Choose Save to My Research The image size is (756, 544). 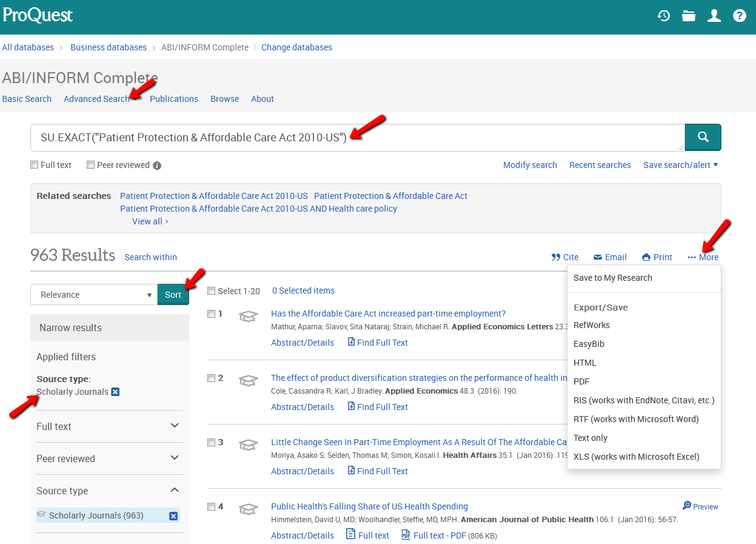(613, 278)
